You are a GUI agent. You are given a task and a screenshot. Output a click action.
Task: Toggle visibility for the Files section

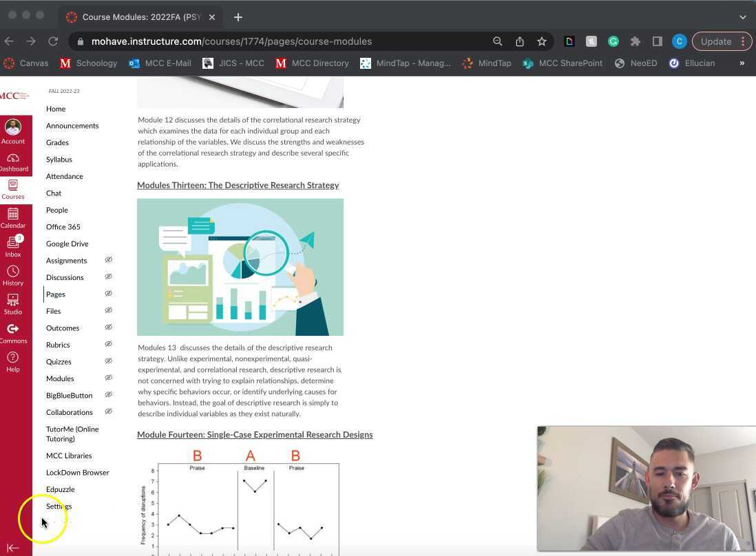tap(108, 311)
